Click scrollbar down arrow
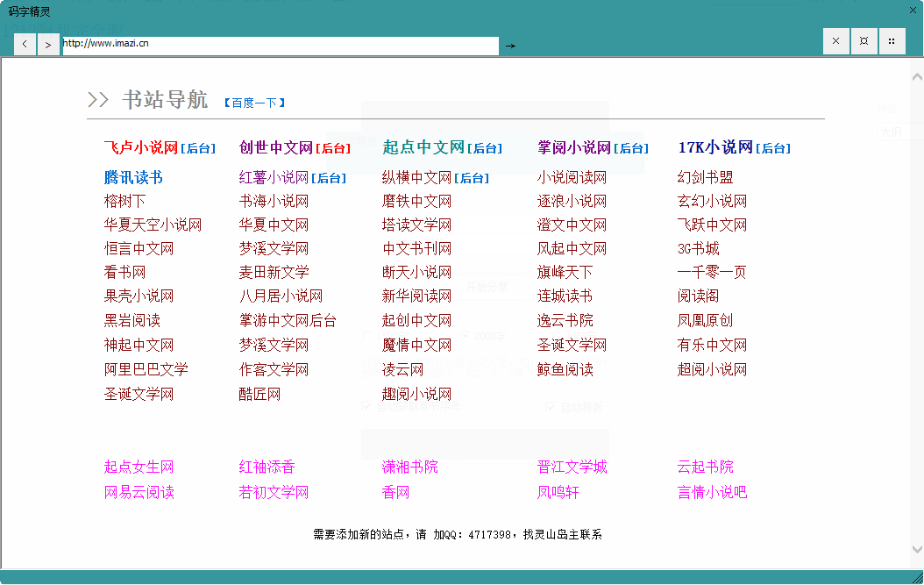924x585 pixels. click(917, 549)
